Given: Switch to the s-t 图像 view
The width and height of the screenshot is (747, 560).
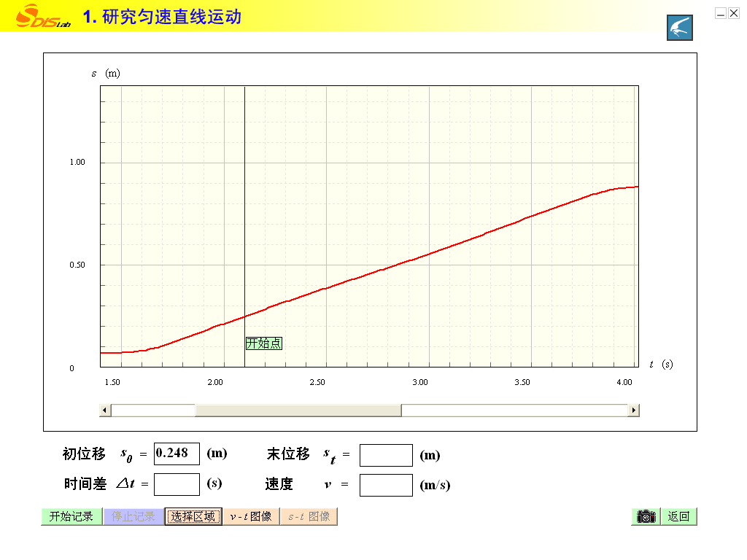Looking at the screenshot, I should pos(309,516).
